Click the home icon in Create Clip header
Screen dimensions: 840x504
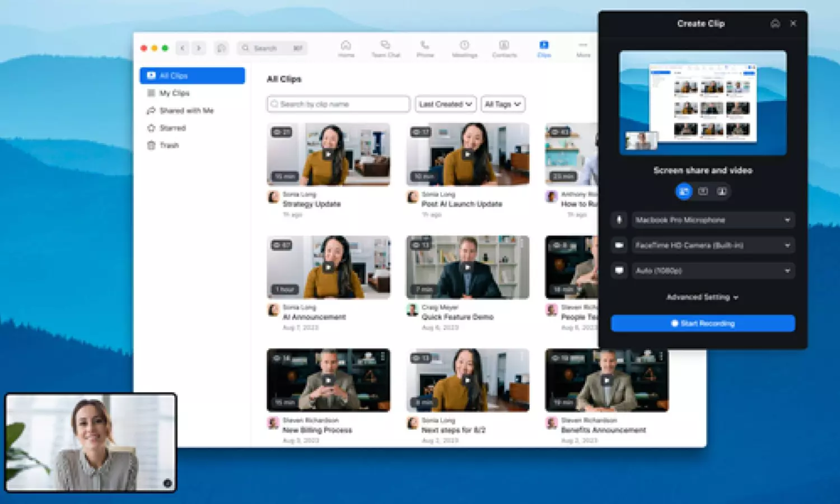775,24
